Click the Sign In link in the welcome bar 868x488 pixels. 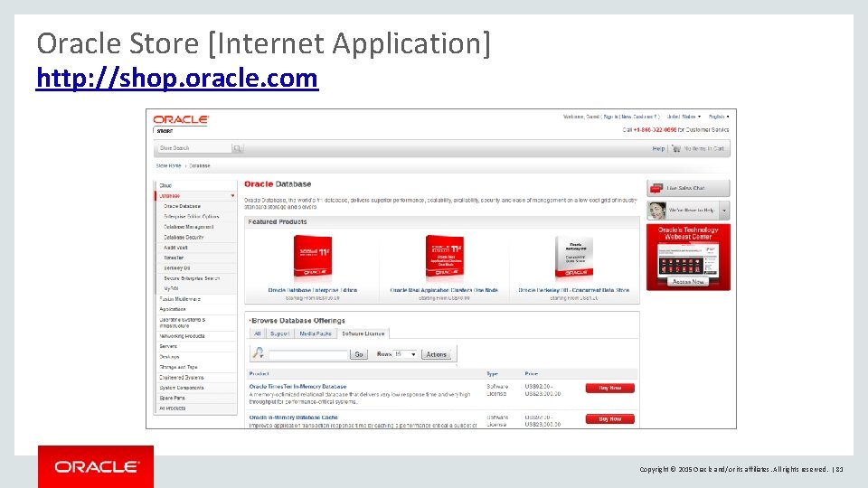(x=610, y=117)
